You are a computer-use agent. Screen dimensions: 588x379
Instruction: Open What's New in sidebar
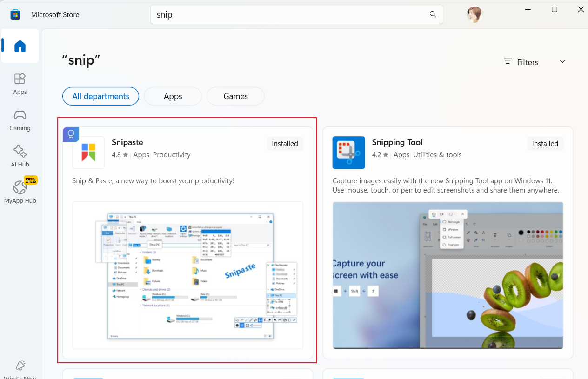tap(20, 370)
